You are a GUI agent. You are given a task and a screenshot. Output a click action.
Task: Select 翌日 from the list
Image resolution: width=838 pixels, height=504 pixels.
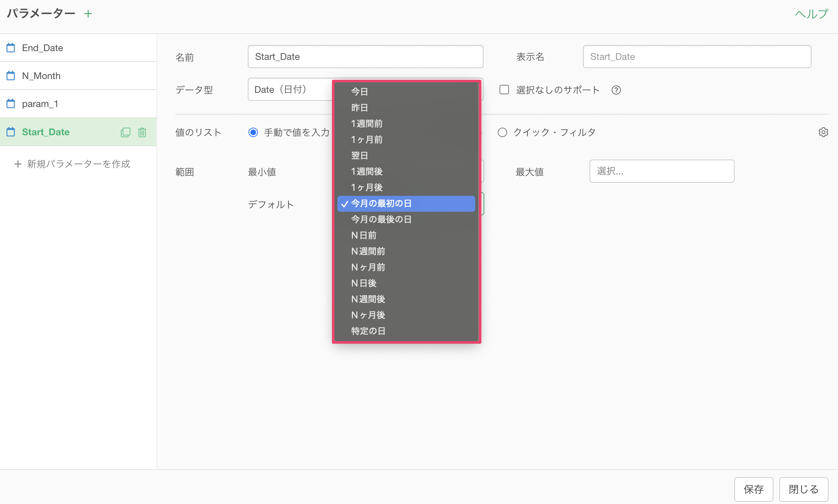406,156
